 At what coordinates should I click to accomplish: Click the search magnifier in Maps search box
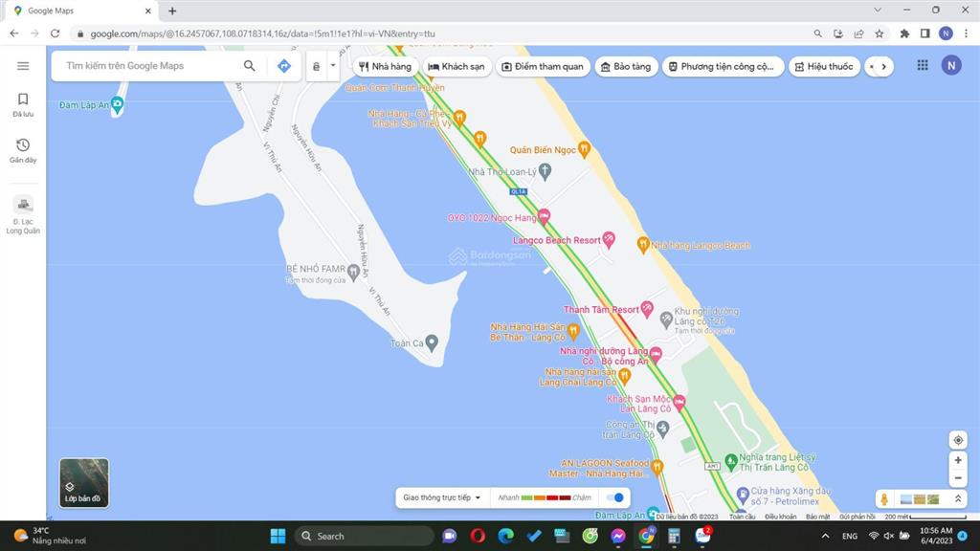click(x=250, y=66)
